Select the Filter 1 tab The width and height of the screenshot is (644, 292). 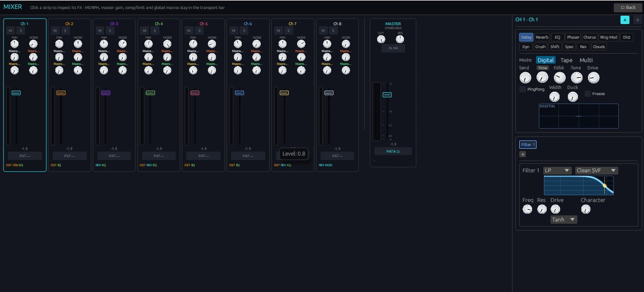pos(528,144)
